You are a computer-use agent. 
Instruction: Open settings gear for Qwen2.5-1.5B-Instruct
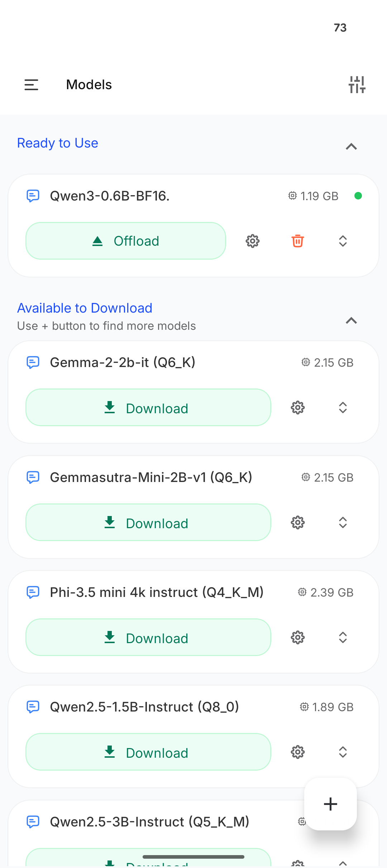297,752
